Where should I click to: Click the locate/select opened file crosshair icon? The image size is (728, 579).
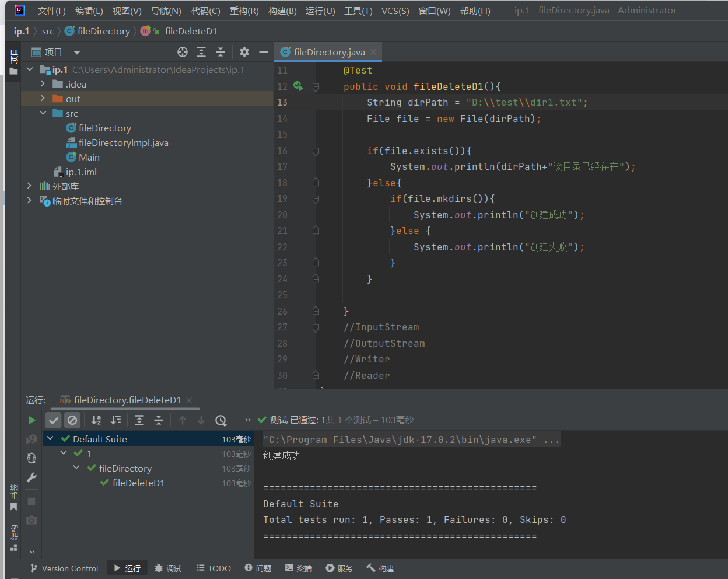pos(183,53)
